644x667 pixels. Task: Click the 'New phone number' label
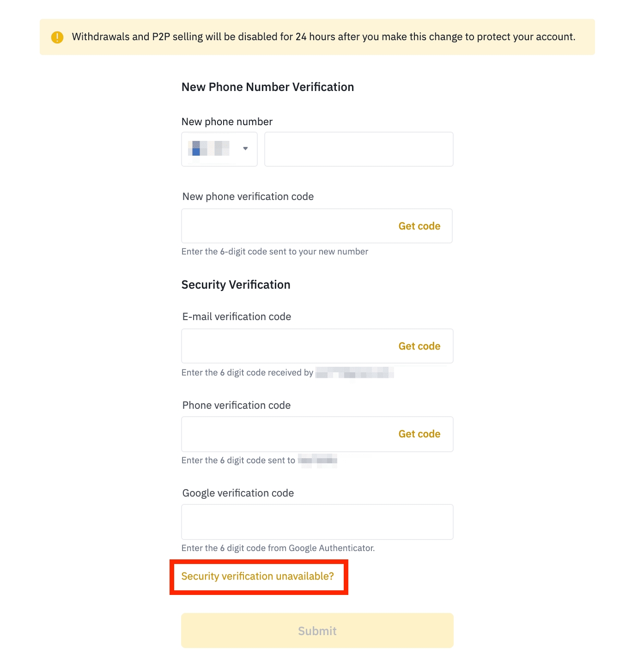(227, 122)
